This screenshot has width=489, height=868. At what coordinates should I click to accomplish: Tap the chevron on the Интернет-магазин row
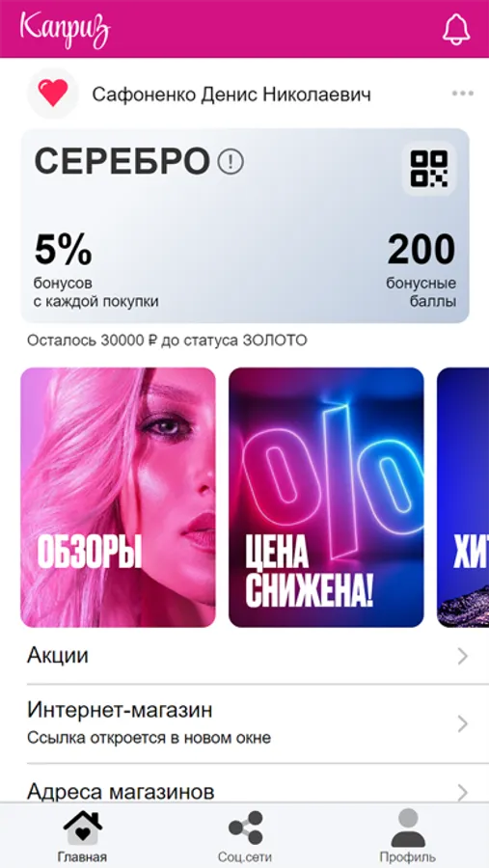tap(462, 724)
